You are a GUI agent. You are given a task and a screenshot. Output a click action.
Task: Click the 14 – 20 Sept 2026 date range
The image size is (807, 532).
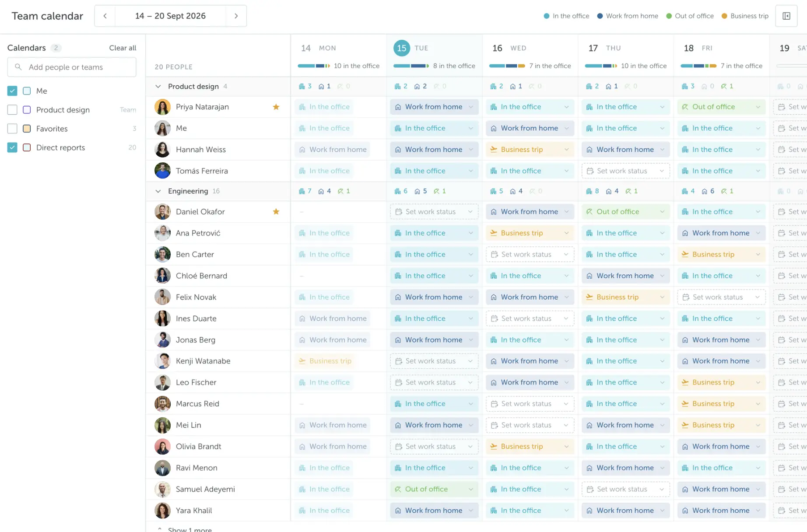click(x=170, y=16)
